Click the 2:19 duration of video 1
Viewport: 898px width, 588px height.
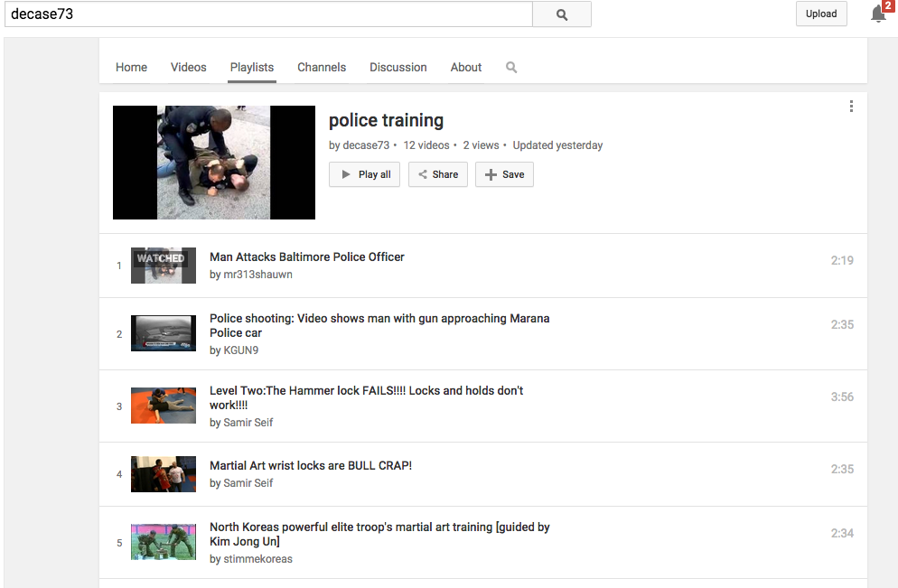coord(842,260)
